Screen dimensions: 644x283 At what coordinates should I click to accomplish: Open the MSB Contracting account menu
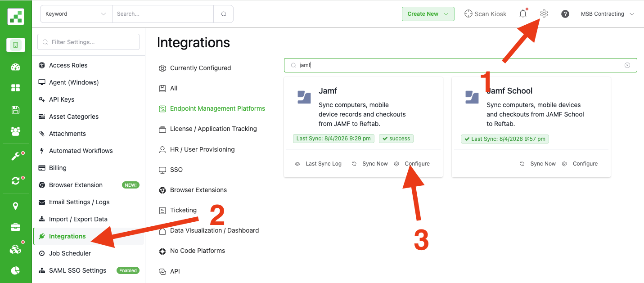(x=607, y=14)
